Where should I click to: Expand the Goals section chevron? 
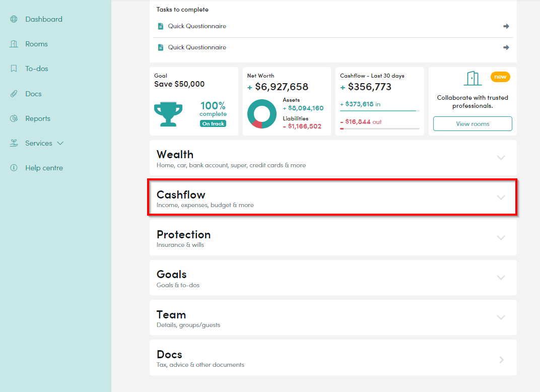pos(501,278)
